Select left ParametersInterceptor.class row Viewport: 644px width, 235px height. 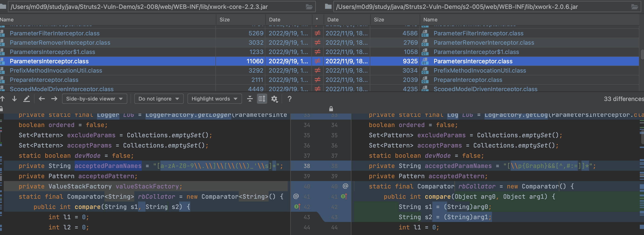[x=107, y=61]
